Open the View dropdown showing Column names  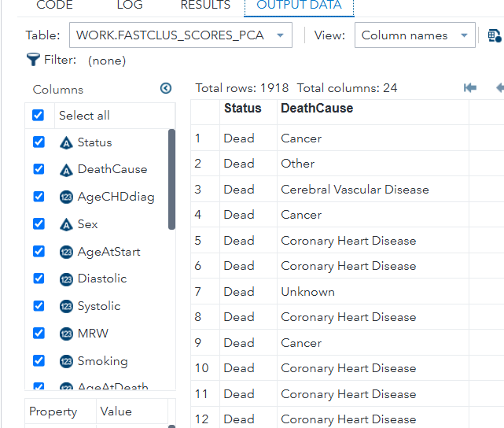[414, 35]
